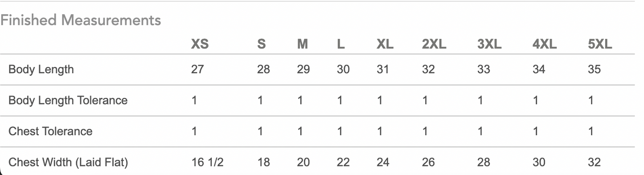Select the 16 1/2 chest width cell
This screenshot has width=644, height=175.
tap(207, 162)
